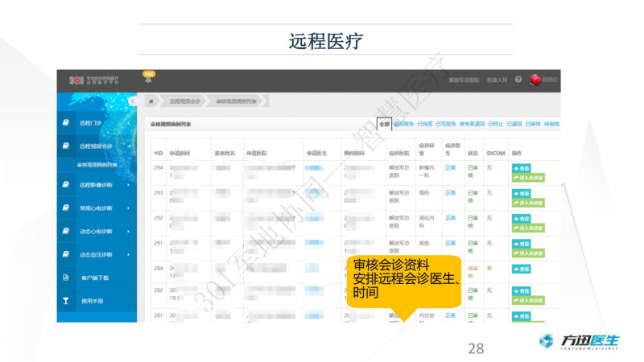Open doctor link 正高 in row 291
Screen dimensions: 644x362
450,243
